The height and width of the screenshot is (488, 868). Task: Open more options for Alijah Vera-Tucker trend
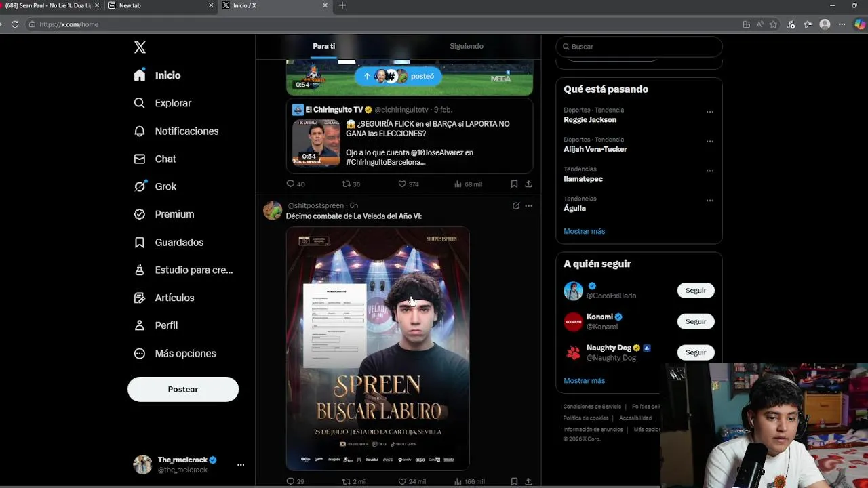click(x=710, y=142)
